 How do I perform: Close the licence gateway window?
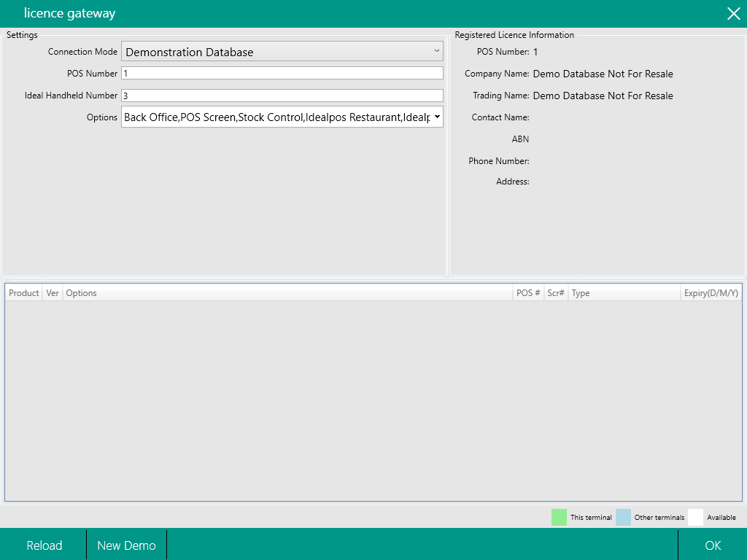pos(733,14)
